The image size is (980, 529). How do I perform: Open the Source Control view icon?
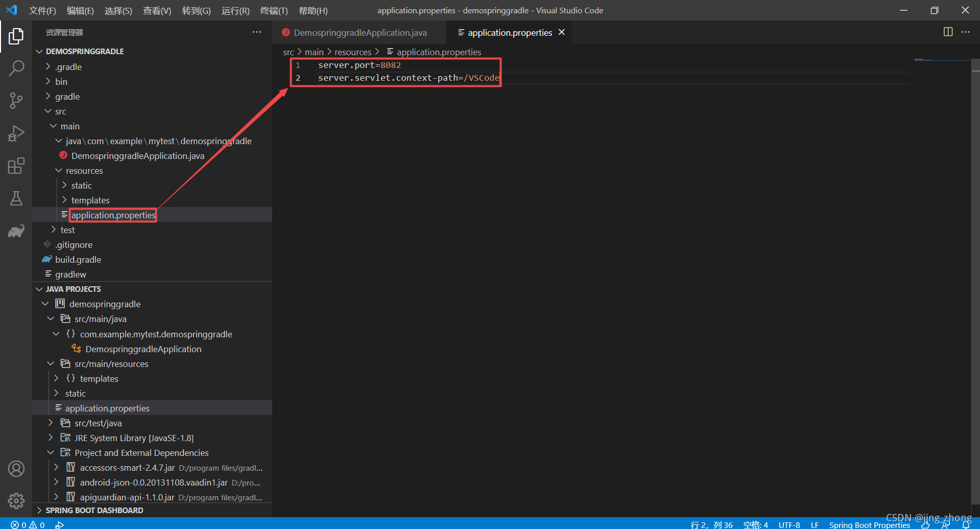[x=16, y=101]
